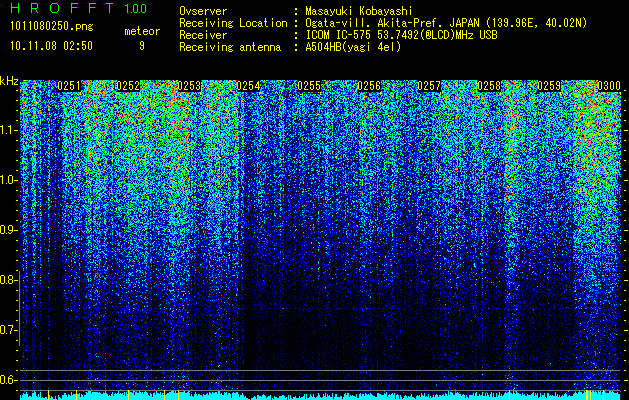Click the kHz axis unit label
The height and width of the screenshot is (400, 629).
pyautogui.click(x=9, y=81)
